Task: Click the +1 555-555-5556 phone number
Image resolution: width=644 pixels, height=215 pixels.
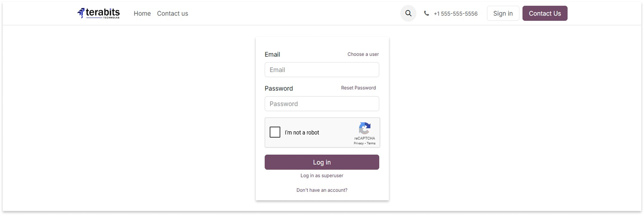Action: coord(455,14)
